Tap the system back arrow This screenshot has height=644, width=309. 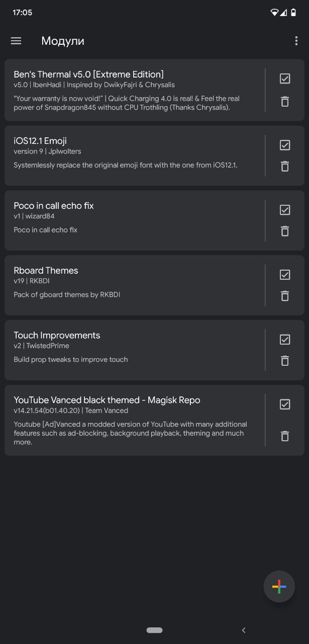[244, 630]
